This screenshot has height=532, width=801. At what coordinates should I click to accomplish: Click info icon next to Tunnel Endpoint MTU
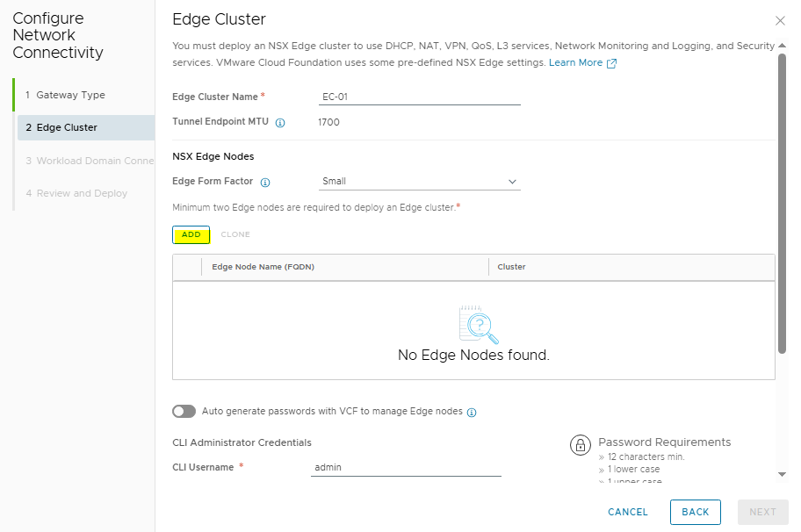[280, 123]
